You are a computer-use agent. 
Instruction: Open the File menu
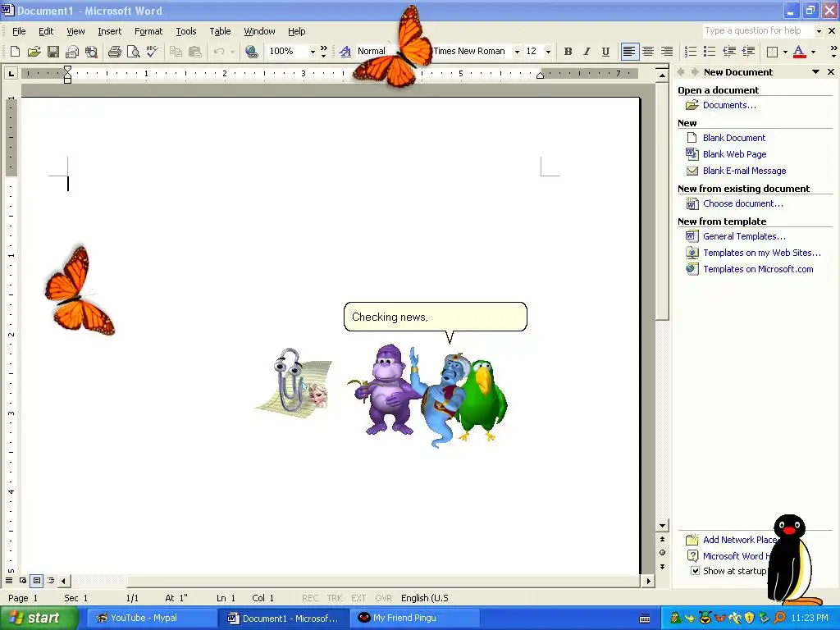pos(19,31)
